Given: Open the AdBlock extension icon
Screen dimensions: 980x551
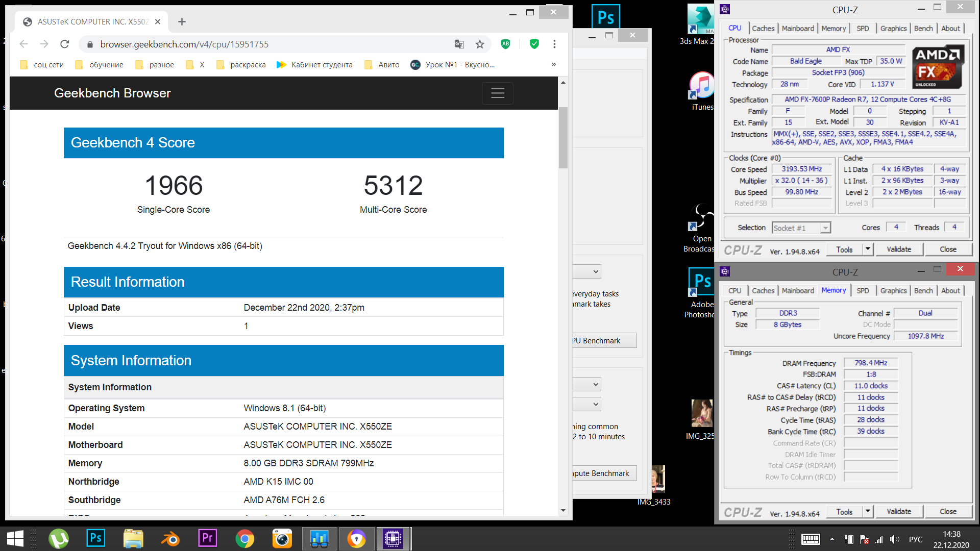Looking at the screenshot, I should 505,44.
